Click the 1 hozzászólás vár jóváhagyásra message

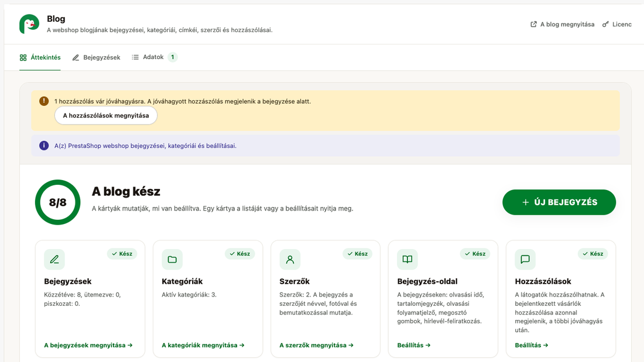tap(182, 101)
